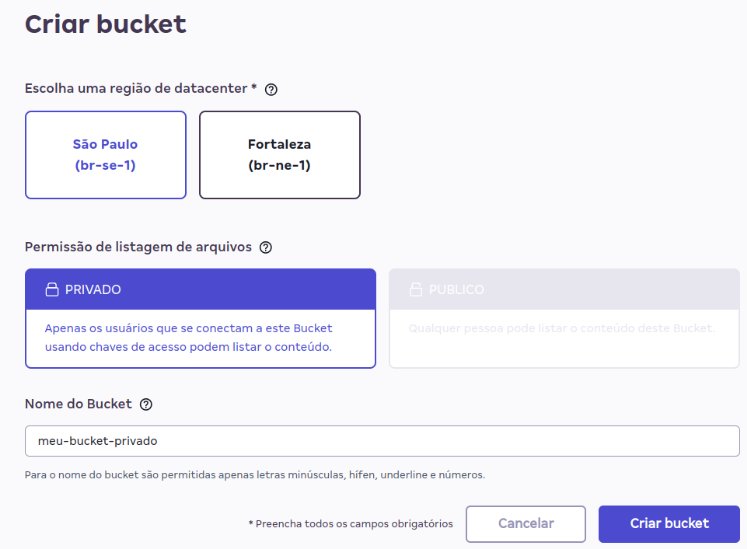This screenshot has height=549, width=747.
Task: Click the PUBLICO description Qualquer pessoa pode listar
Action: point(561,328)
